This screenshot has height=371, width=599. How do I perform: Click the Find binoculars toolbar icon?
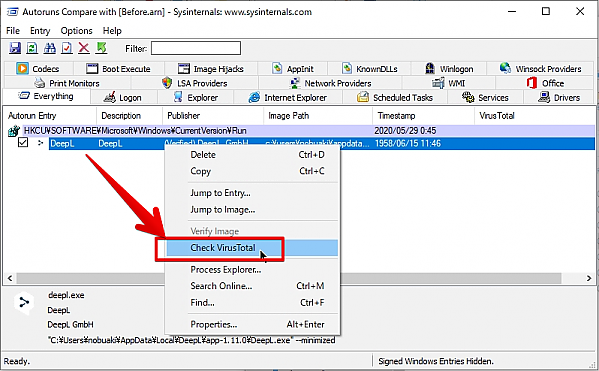(49, 48)
